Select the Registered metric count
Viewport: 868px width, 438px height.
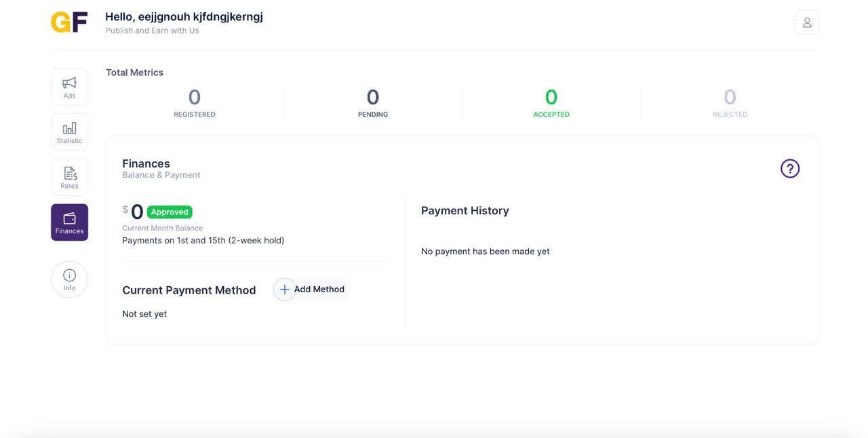tap(195, 97)
